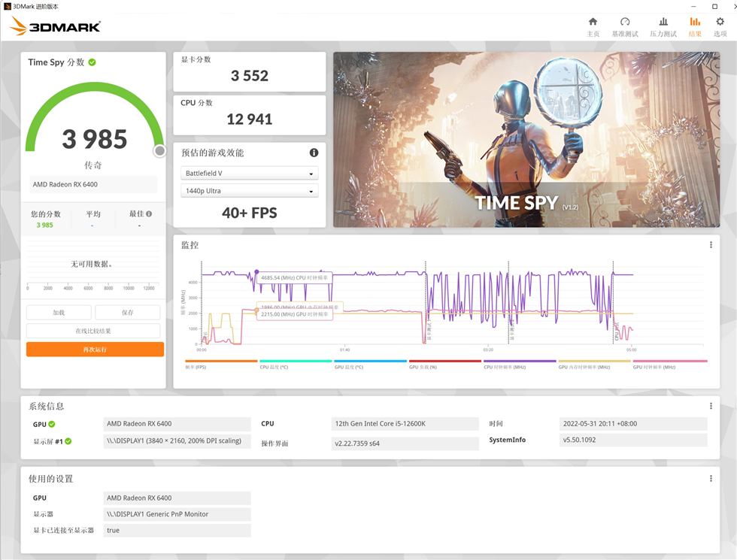
Task: Click the Load (加载) button
Action: [59, 313]
